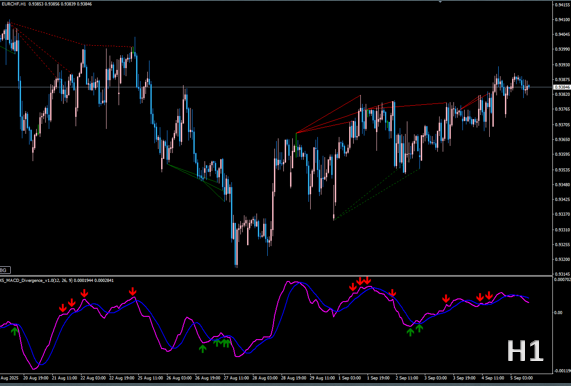
Task: Click the time axis label 28 Aug 19:00
Action: 294,378
